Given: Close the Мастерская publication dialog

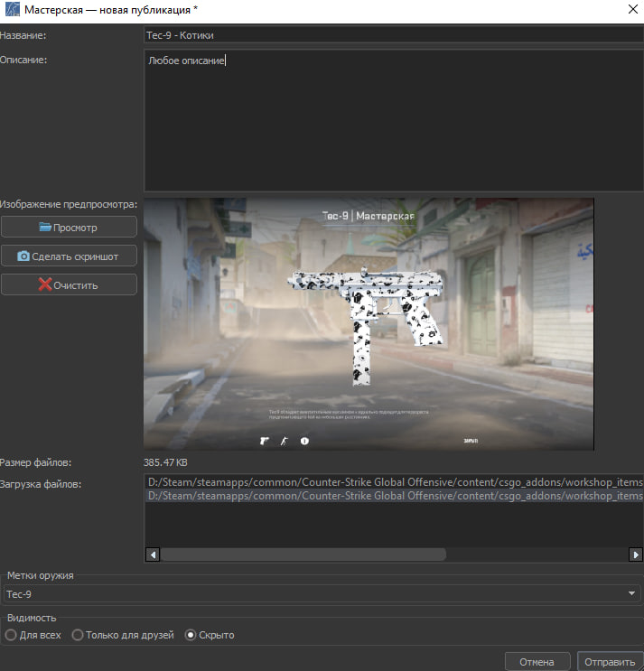Looking at the screenshot, I should (631, 10).
